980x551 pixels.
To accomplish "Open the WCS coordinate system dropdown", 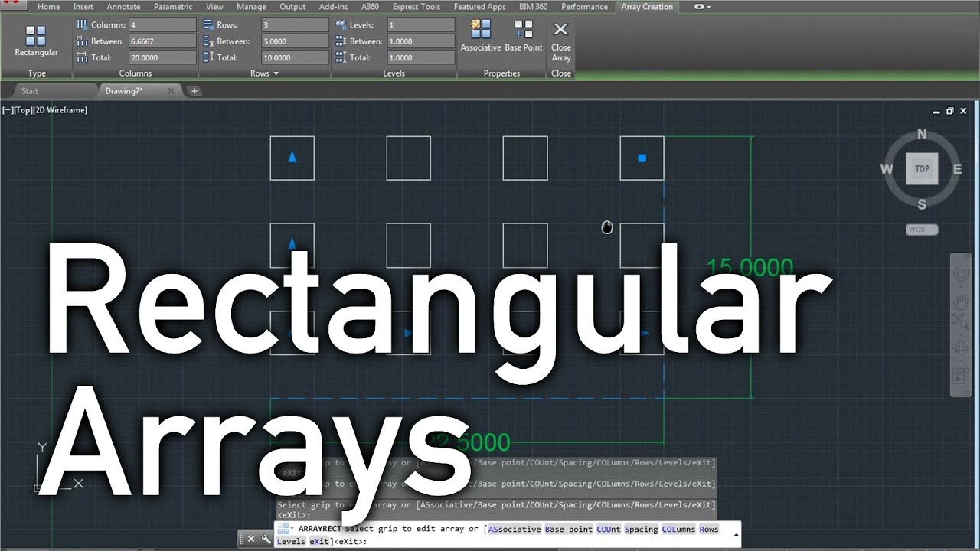I will 922,230.
